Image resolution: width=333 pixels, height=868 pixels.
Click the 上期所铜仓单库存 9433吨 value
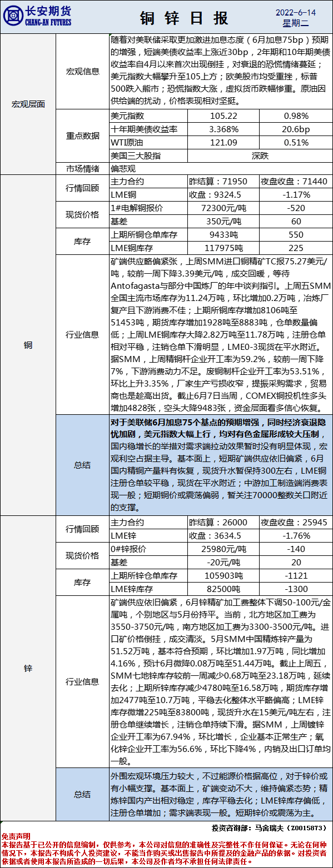pos(223,234)
